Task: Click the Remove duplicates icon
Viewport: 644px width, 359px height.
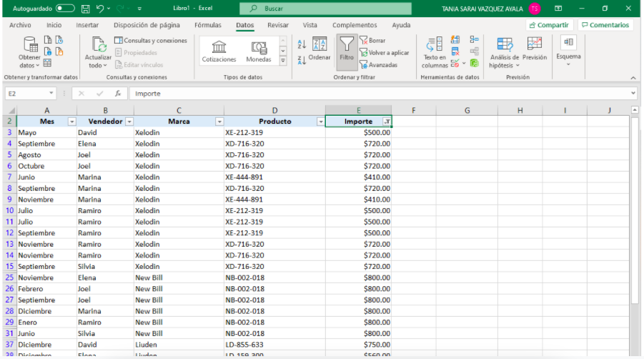Action: point(455,51)
